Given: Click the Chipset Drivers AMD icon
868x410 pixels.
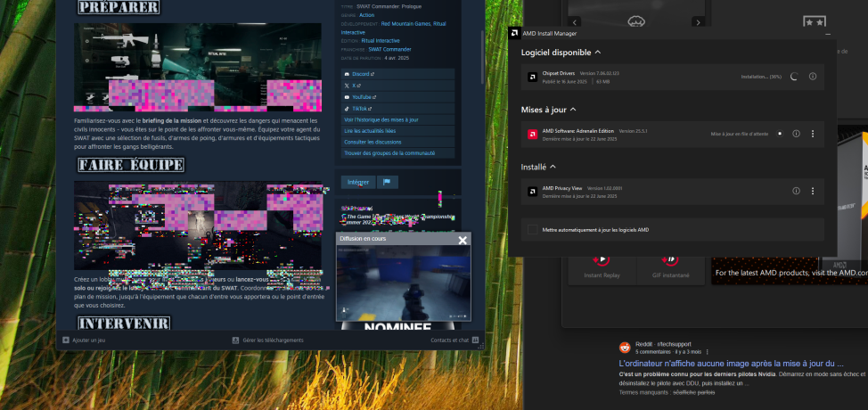Looking at the screenshot, I should pos(532,78).
